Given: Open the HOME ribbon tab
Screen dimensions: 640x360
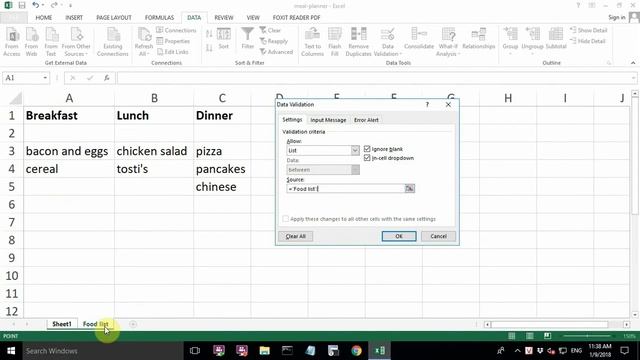Looking at the screenshot, I should tap(44, 18).
